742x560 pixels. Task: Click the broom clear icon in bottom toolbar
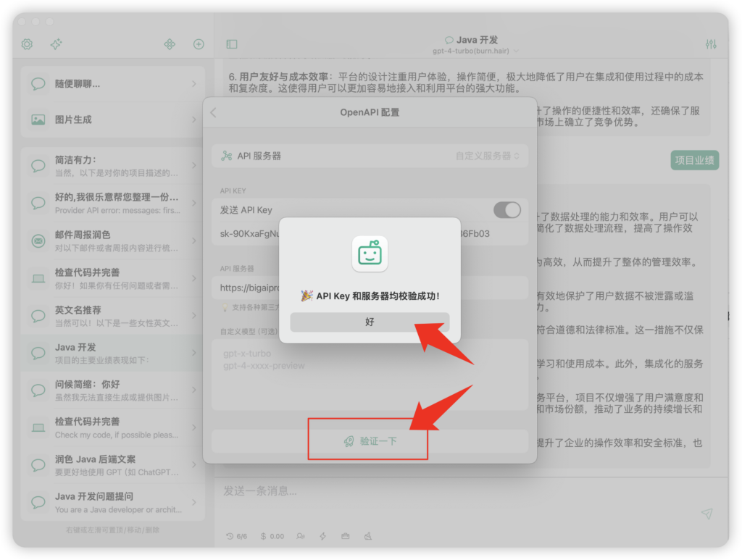tap(368, 536)
